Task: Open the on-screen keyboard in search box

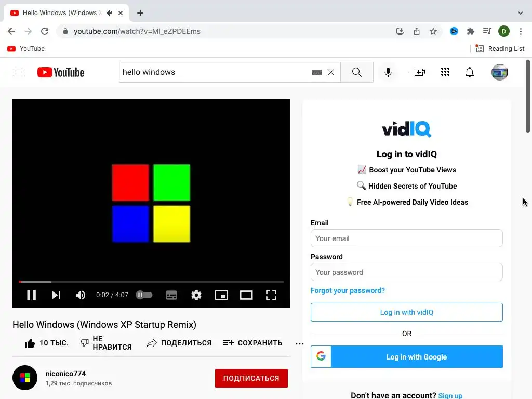Action: (x=316, y=72)
